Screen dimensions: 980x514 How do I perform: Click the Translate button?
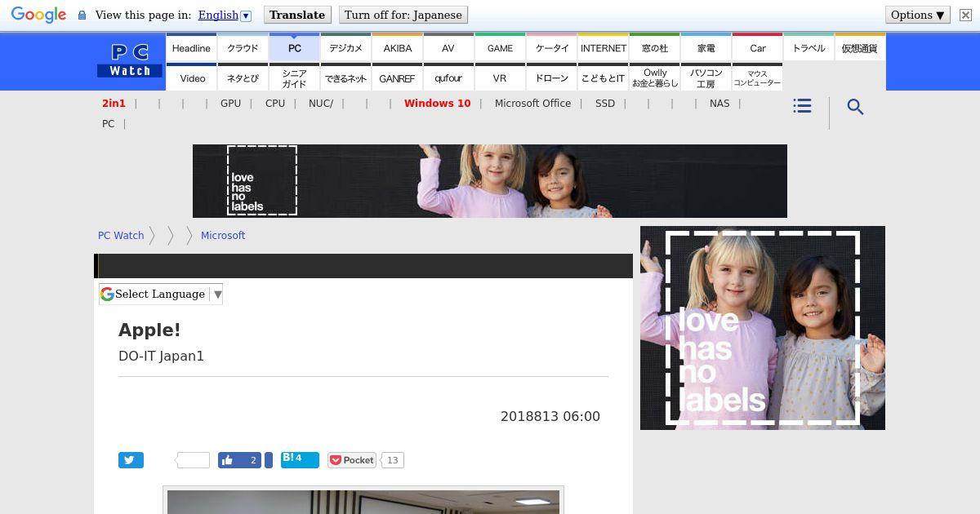(297, 15)
